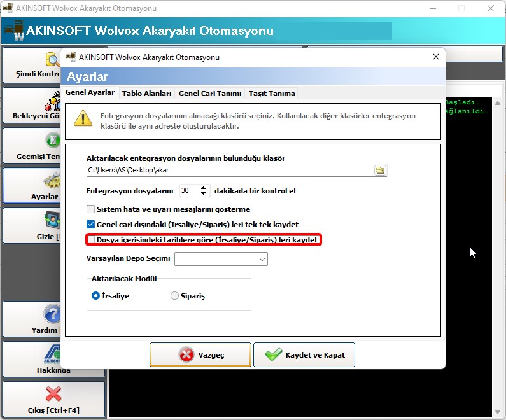Increase the minutes value with up arrow
The width and height of the screenshot is (506, 420).
tap(203, 188)
